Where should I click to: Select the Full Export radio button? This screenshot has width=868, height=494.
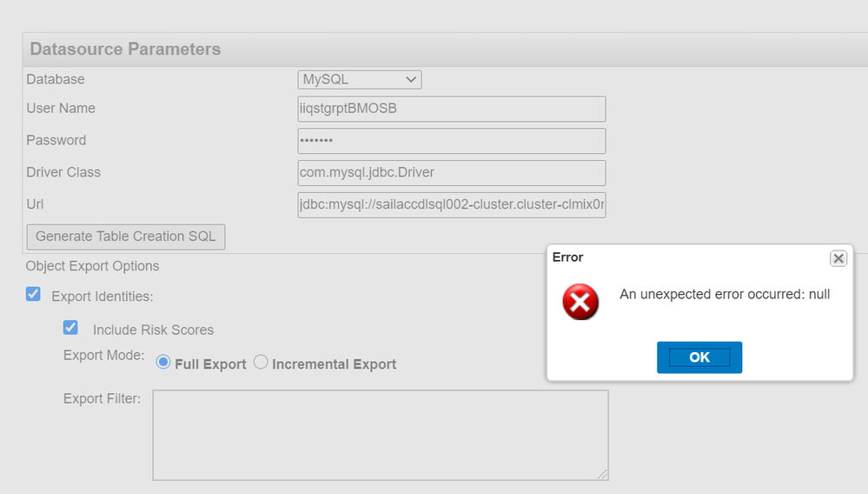162,363
